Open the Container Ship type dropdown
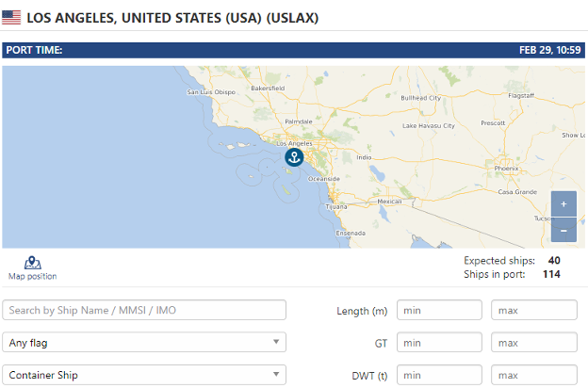Image resolution: width=588 pixels, height=388 pixels. [144, 375]
